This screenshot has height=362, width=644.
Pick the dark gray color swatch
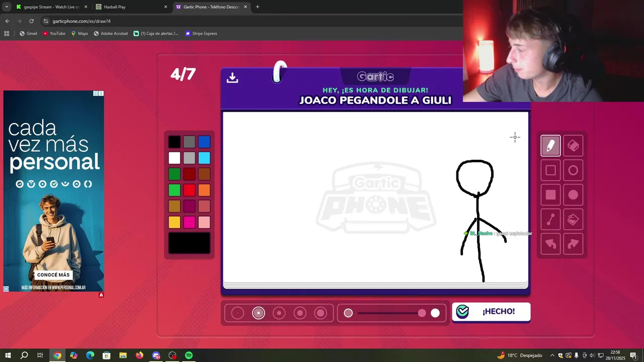[189, 142]
